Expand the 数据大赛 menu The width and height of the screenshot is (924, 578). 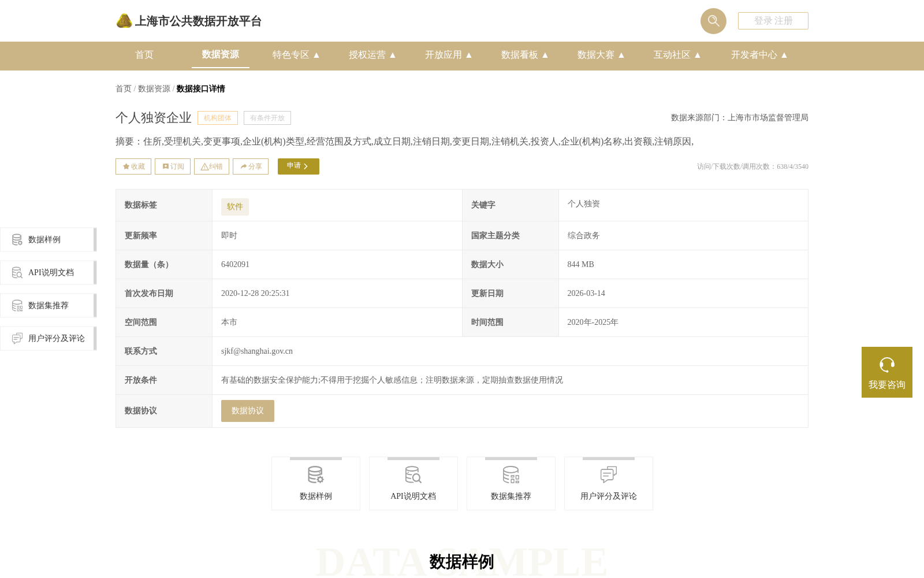(601, 55)
